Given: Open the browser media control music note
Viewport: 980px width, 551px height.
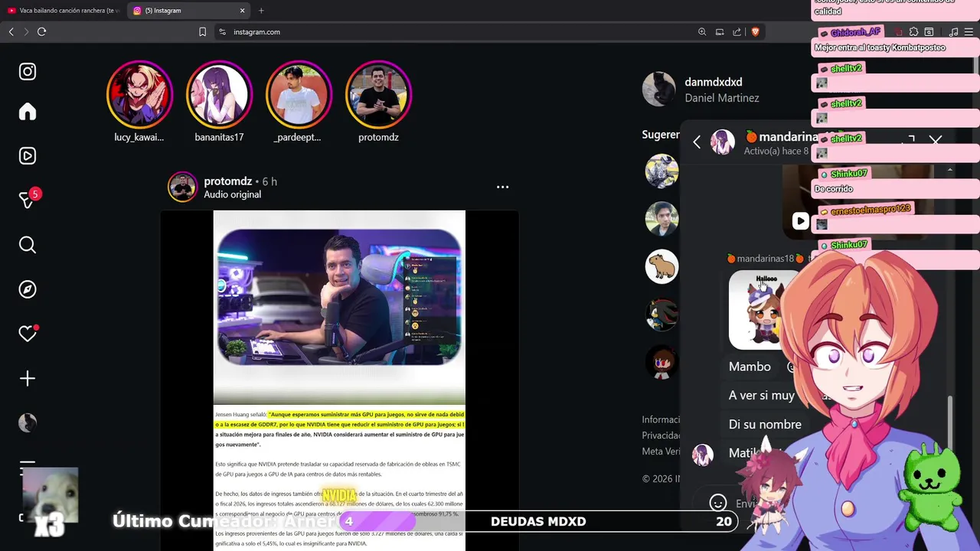Looking at the screenshot, I should [953, 31].
